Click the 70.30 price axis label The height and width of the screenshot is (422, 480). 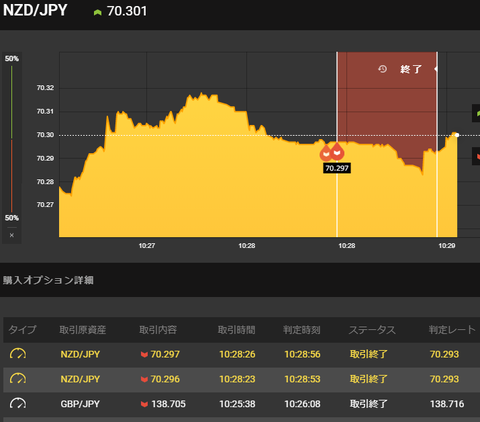tap(45, 135)
